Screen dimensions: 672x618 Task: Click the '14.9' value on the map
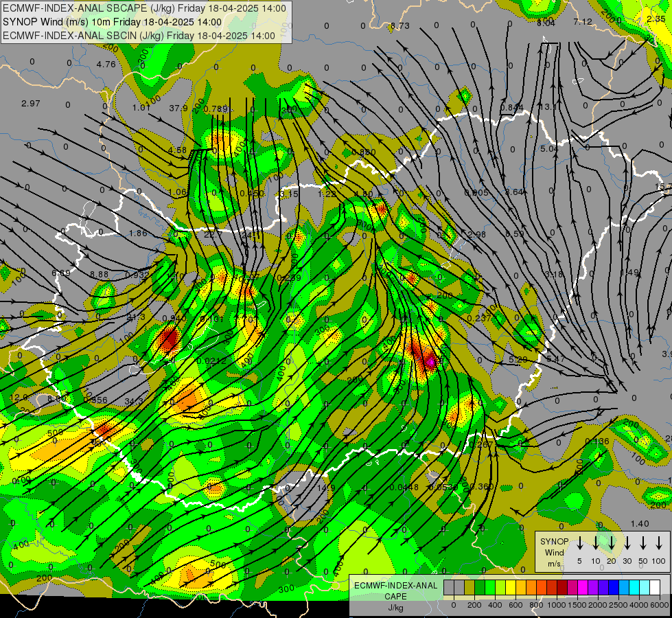point(326,488)
